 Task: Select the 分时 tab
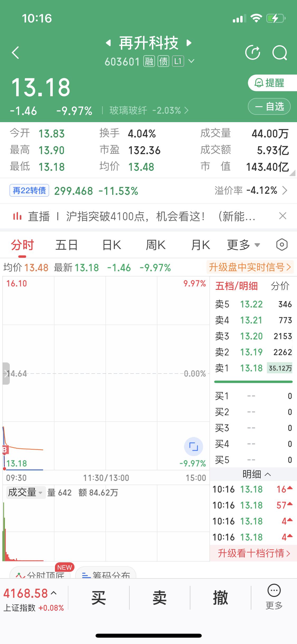point(22,245)
